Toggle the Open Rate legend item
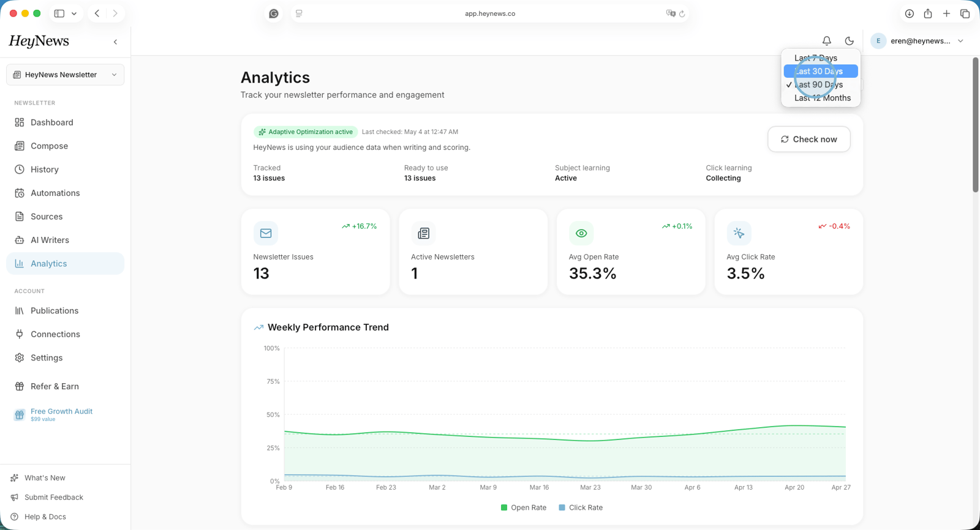 tap(524, 507)
